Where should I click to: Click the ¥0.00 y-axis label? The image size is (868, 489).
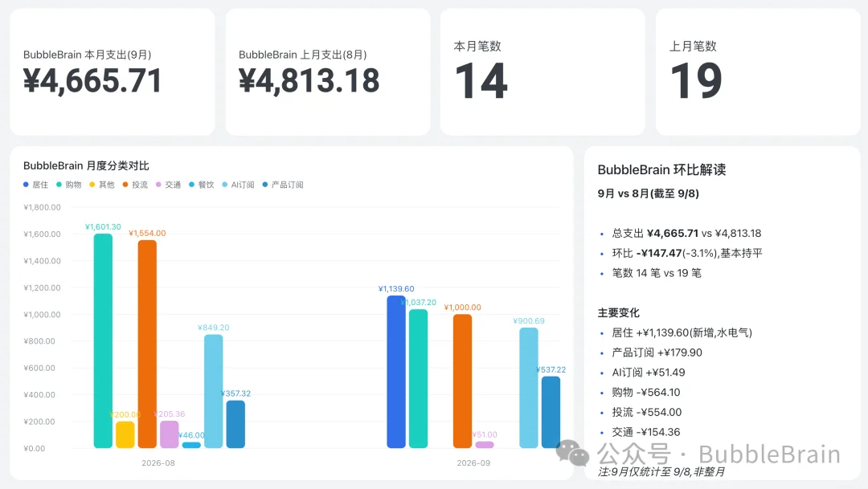coord(35,449)
